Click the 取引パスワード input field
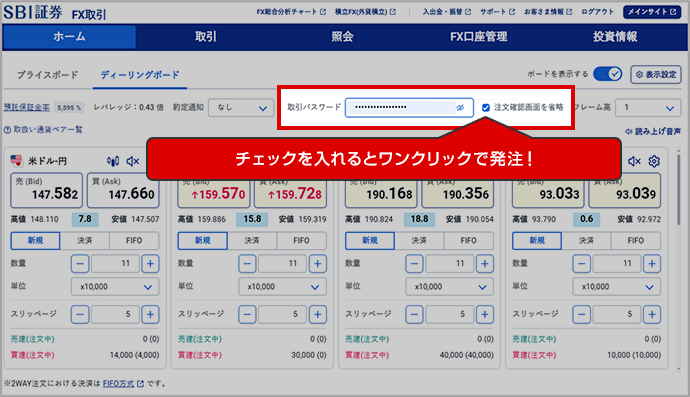 pyautogui.click(x=409, y=107)
